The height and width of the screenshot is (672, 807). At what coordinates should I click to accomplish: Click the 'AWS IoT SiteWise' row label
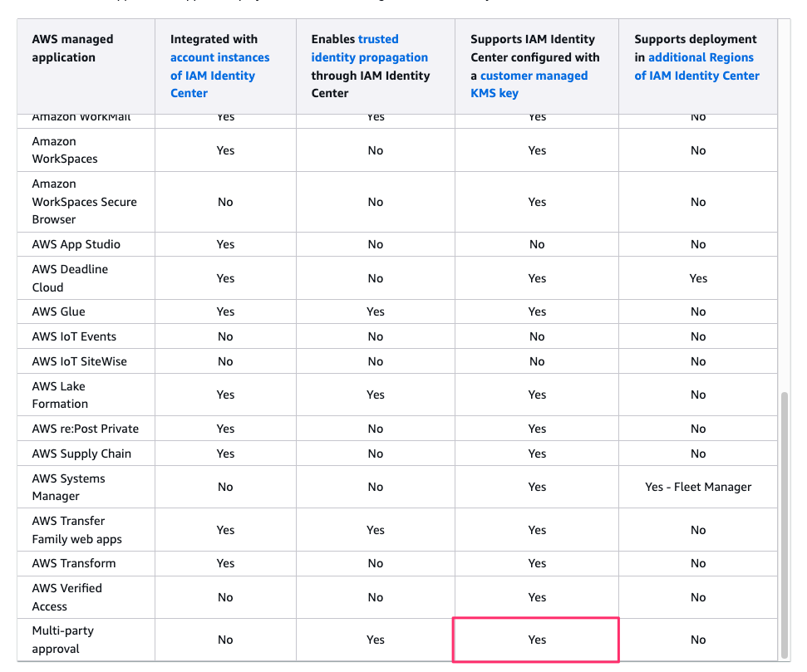click(x=80, y=361)
